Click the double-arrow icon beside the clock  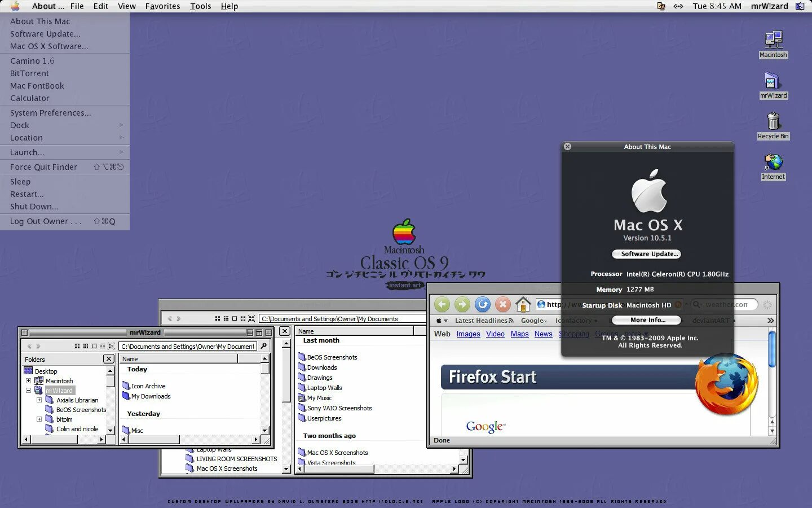click(x=678, y=6)
